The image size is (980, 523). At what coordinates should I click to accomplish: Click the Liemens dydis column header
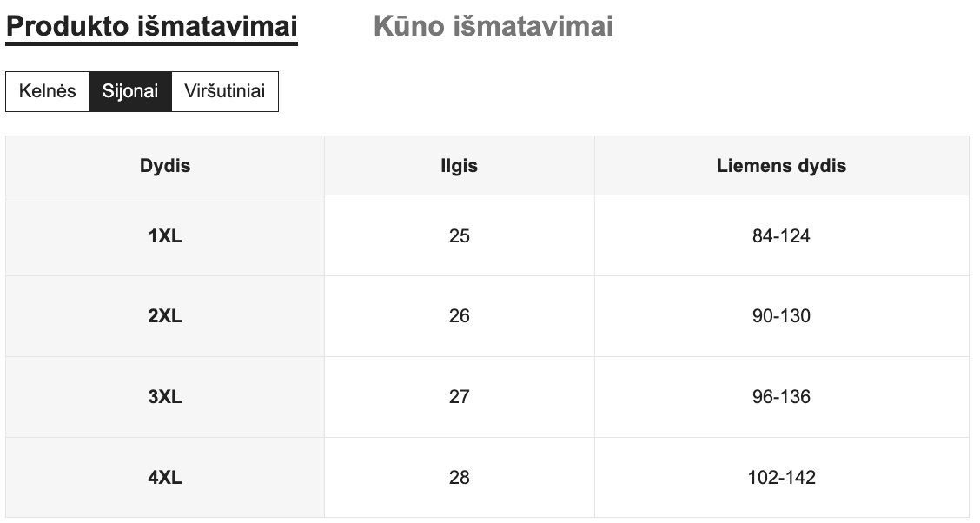click(x=781, y=166)
